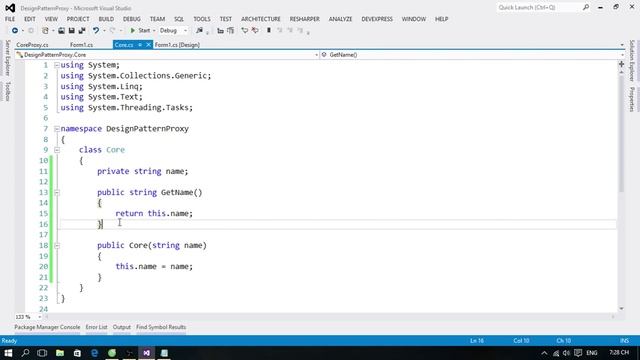Open the Package Manager Console panel
640x360 pixels.
tap(47, 327)
